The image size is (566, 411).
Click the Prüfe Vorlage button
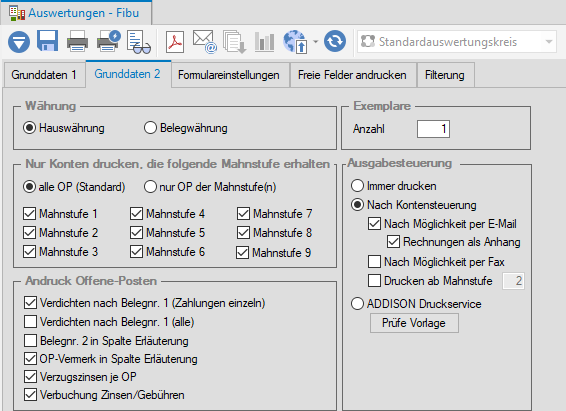[414, 323]
